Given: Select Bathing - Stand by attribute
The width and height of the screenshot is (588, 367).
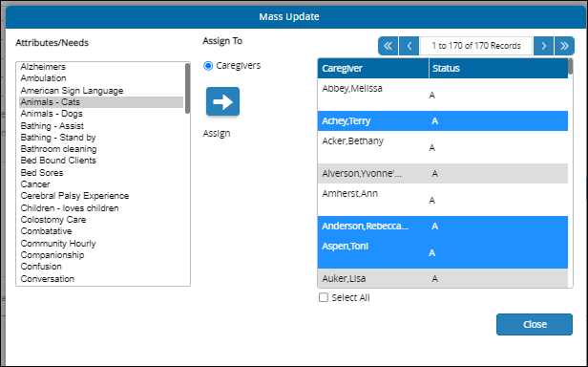Looking at the screenshot, I should click(x=101, y=138).
